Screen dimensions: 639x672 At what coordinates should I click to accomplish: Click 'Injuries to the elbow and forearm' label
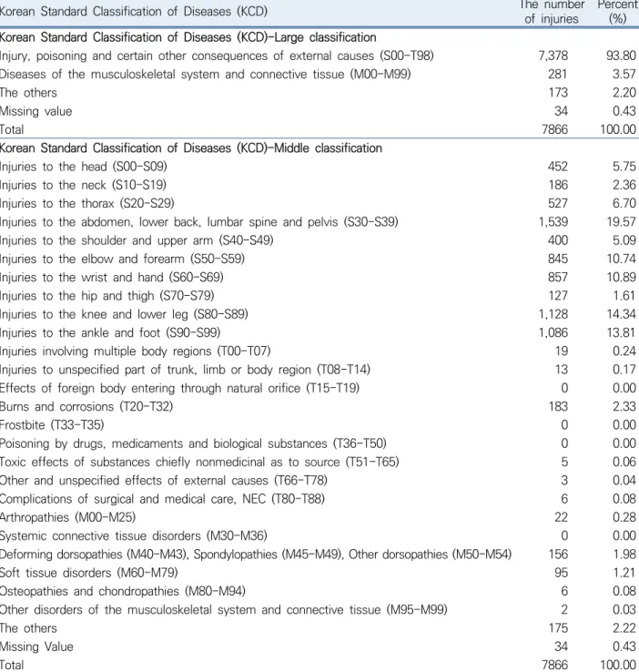coord(122,259)
